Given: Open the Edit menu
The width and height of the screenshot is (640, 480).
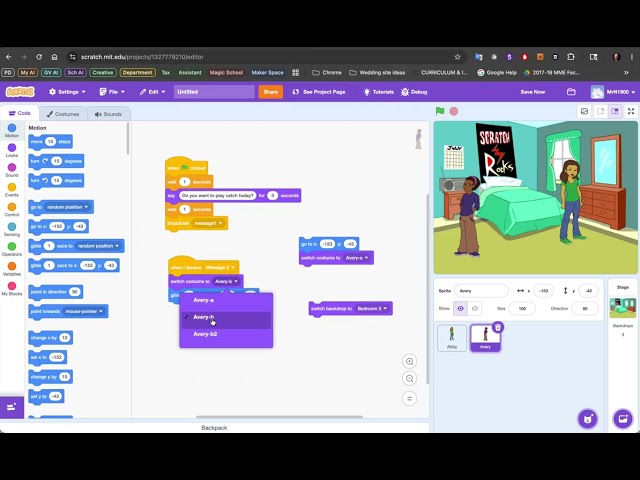Looking at the screenshot, I should click(152, 92).
